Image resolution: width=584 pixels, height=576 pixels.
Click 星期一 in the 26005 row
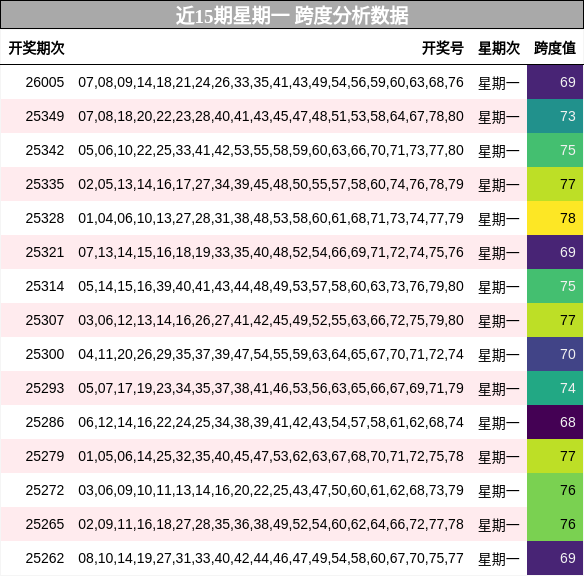point(499,83)
